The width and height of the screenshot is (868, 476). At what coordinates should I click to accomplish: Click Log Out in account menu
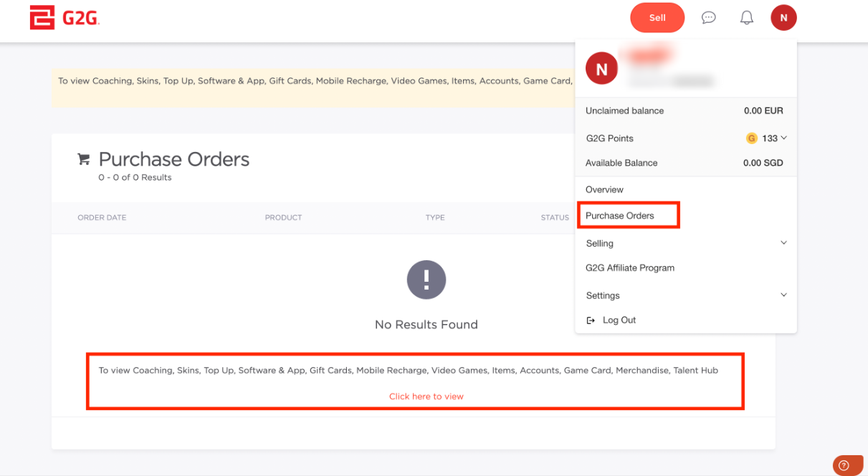point(619,320)
